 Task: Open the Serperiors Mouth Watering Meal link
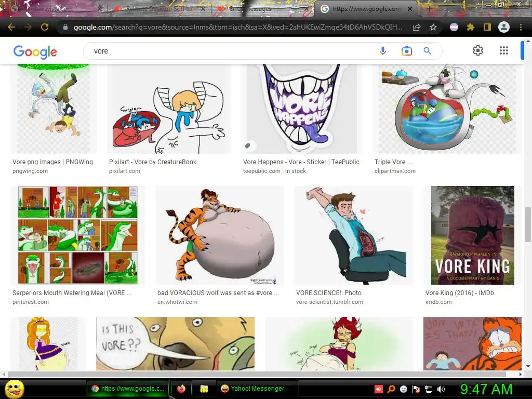tap(72, 293)
